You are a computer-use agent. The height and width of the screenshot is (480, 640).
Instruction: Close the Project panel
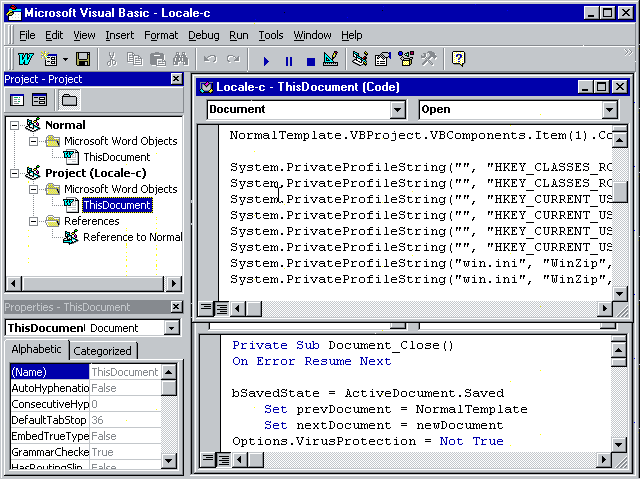pos(176,79)
